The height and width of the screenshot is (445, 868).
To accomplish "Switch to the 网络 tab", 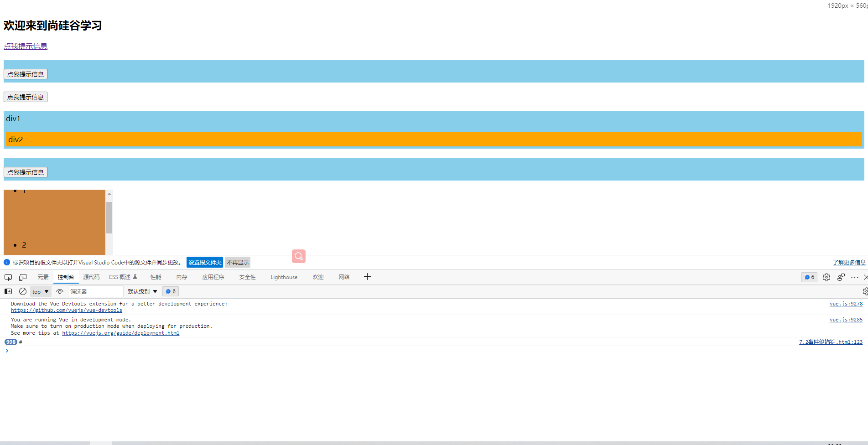I will point(344,277).
